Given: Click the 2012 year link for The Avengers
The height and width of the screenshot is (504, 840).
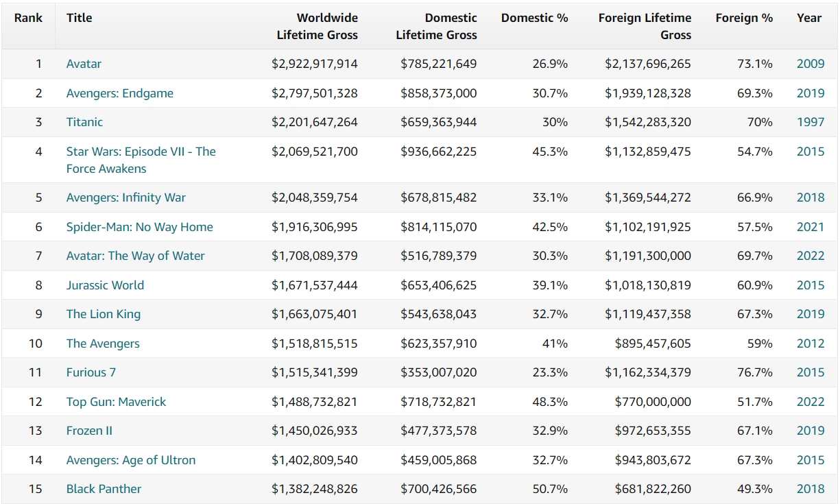Looking at the screenshot, I should point(811,344).
